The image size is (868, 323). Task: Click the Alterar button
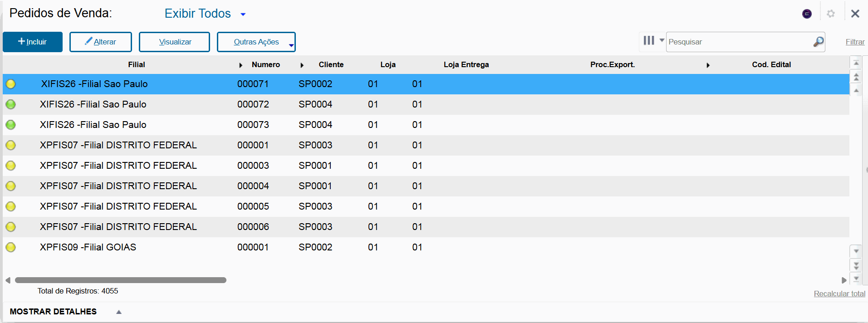click(x=101, y=42)
